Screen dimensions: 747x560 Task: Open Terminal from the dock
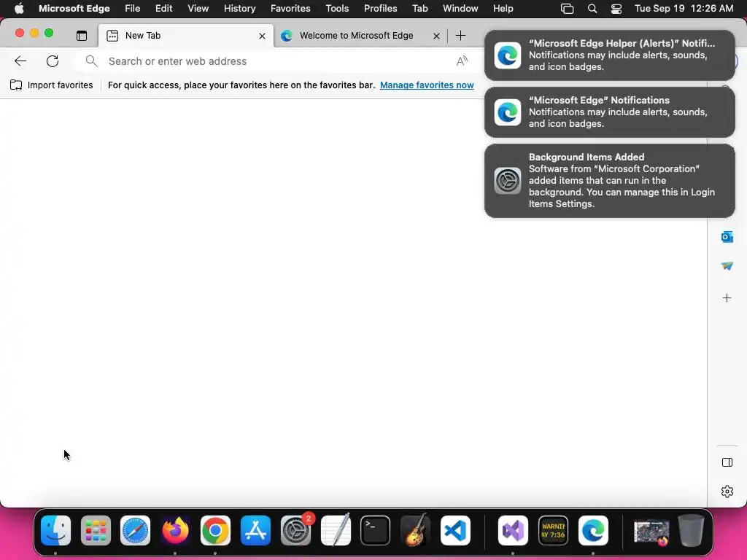click(x=376, y=531)
